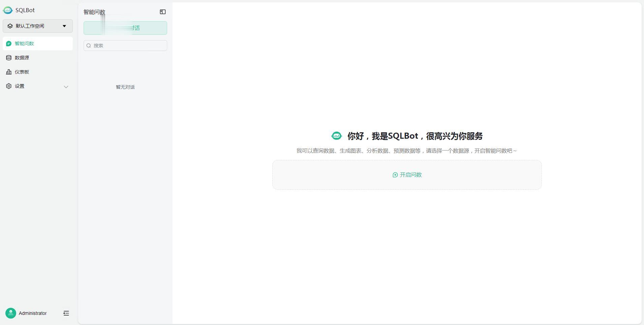Viewport: 644px width, 325px height.
Task: Click the greeting headline 你好，我是SQLBot
Action: tap(415, 136)
